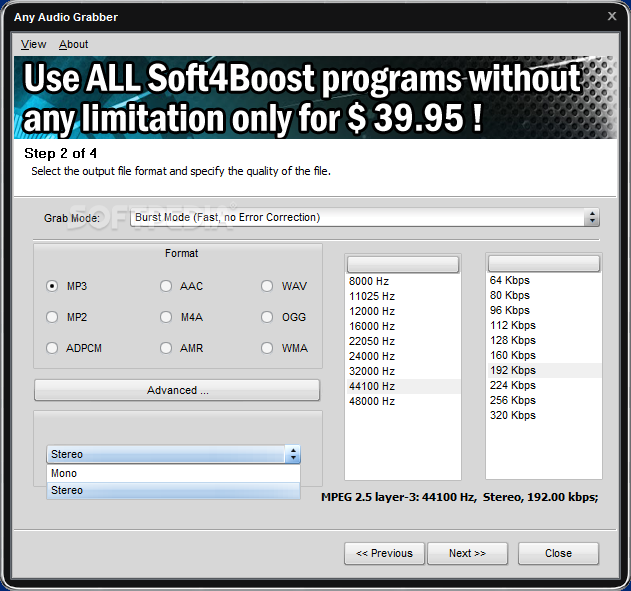
Task: Choose Mono from the channel list
Action: pyautogui.click(x=173, y=474)
